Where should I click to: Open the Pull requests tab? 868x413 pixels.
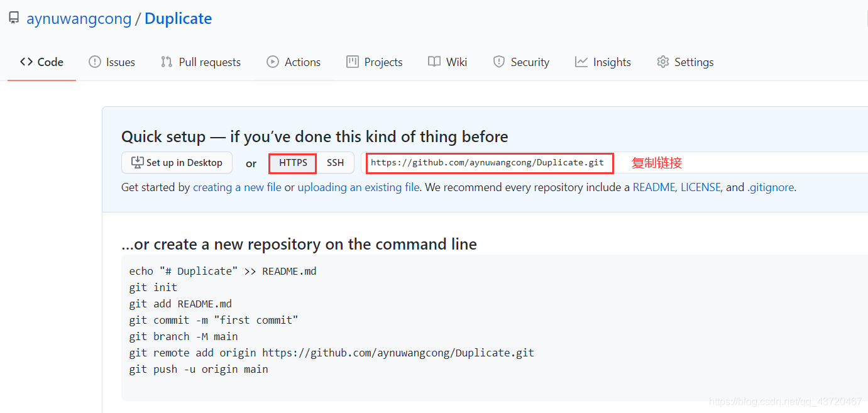(201, 62)
